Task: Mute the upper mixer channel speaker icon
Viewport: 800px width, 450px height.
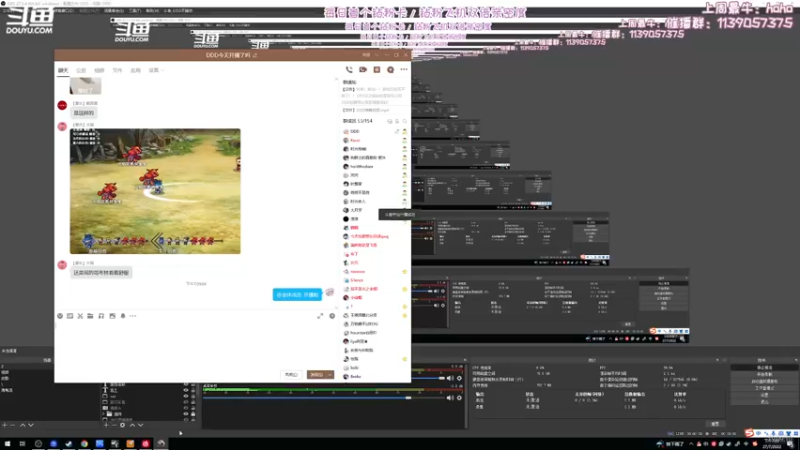Action: (x=450, y=378)
